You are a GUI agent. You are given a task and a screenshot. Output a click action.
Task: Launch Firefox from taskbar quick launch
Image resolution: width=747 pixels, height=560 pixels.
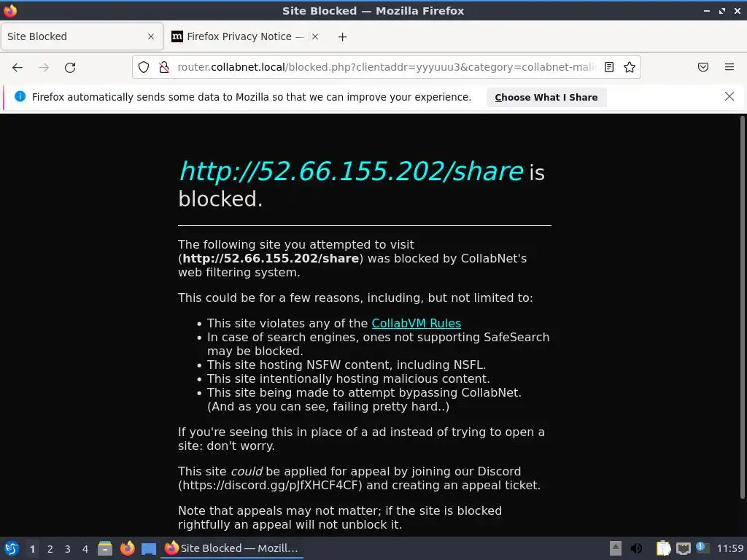(x=127, y=548)
